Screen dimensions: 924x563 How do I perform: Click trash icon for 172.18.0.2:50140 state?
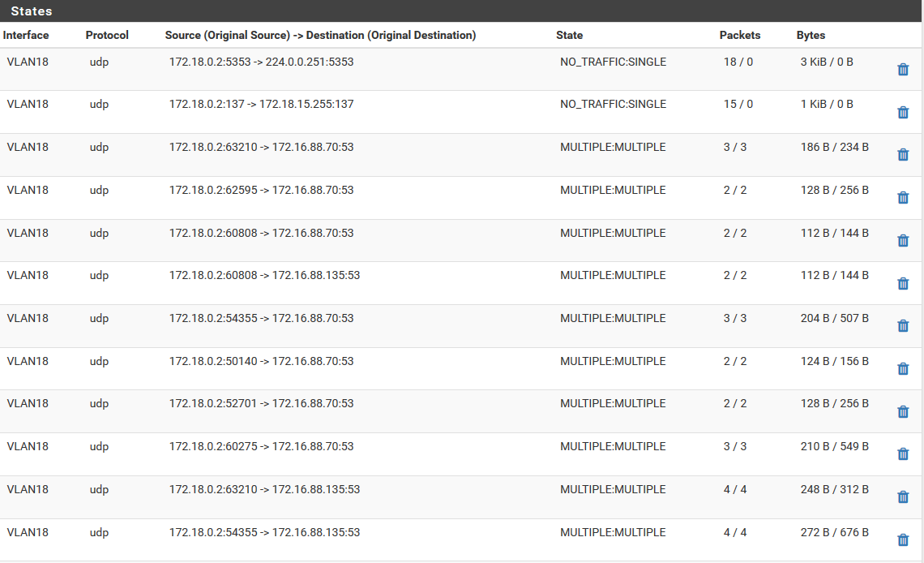click(x=903, y=369)
